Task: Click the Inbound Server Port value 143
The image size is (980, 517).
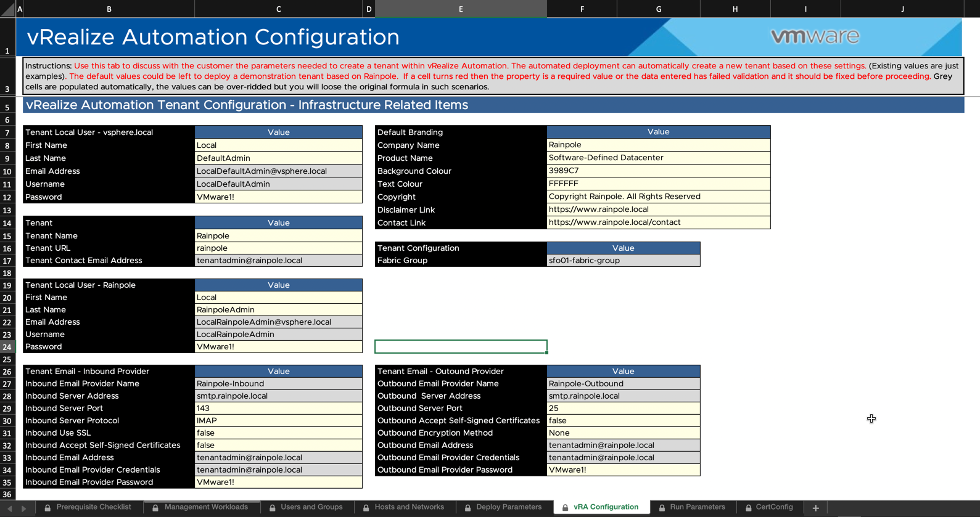Action: coord(278,408)
